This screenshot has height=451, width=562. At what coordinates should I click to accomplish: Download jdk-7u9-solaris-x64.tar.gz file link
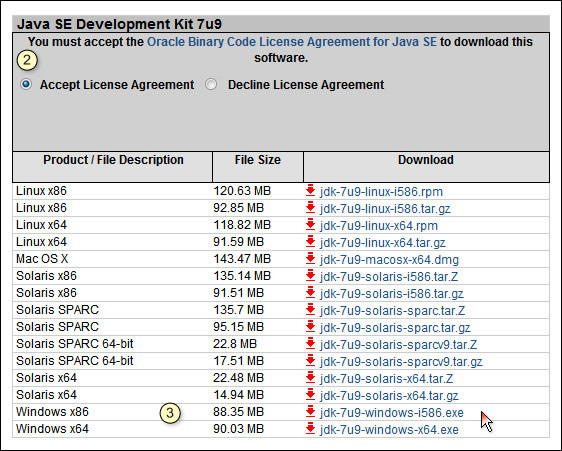point(389,395)
